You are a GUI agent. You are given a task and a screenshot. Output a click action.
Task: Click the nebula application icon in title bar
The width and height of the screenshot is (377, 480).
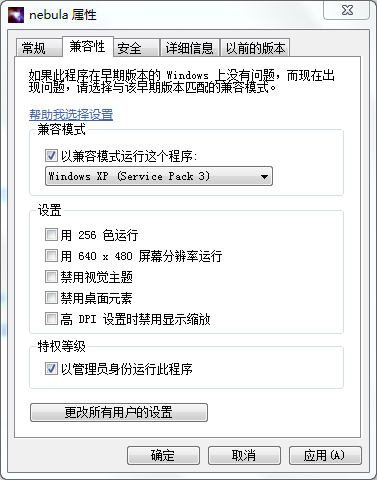[x=16, y=15]
